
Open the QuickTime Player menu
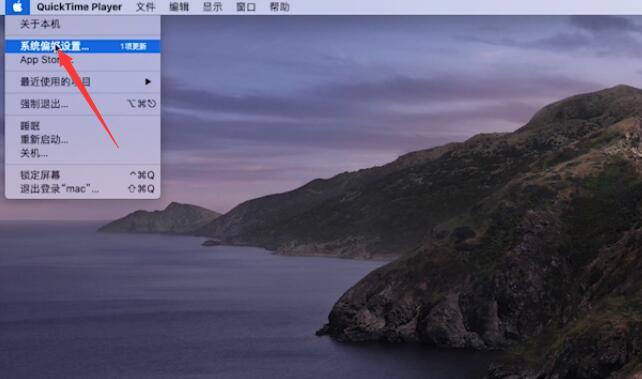coord(79,7)
